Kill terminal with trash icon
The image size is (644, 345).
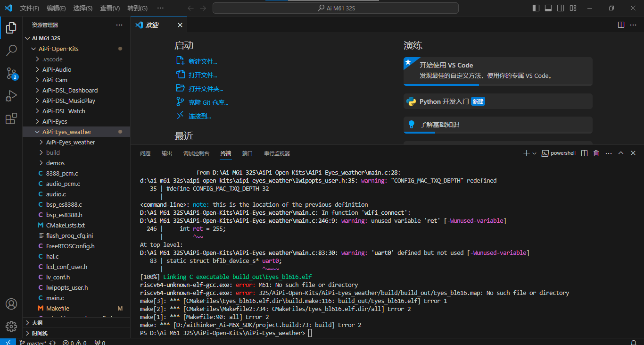[596, 153]
